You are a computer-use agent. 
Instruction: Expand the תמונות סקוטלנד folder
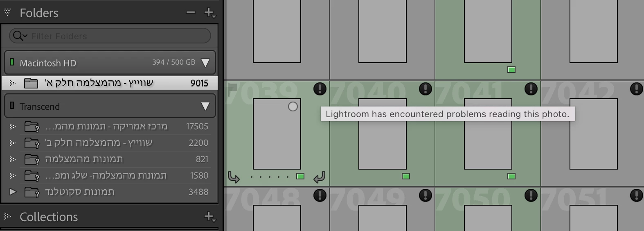[13, 192]
